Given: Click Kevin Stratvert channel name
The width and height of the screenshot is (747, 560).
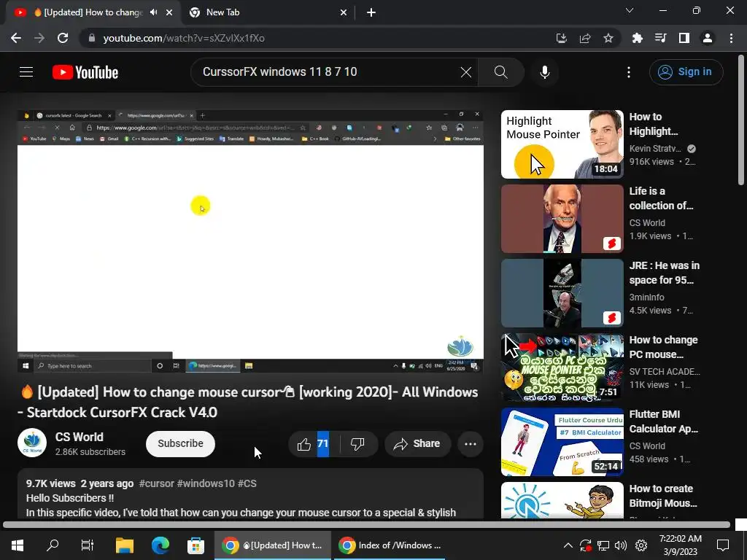Looking at the screenshot, I should 655,149.
